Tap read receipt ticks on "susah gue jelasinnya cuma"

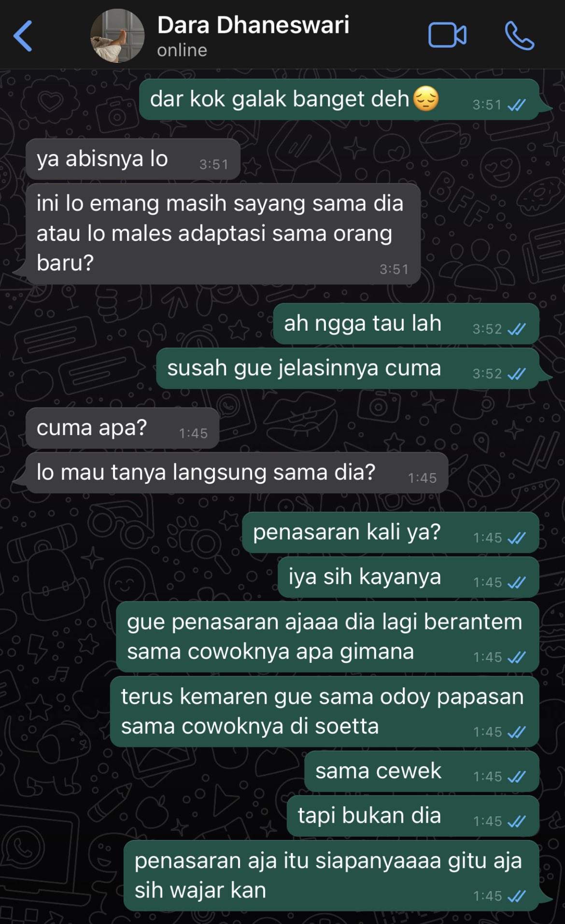click(517, 374)
